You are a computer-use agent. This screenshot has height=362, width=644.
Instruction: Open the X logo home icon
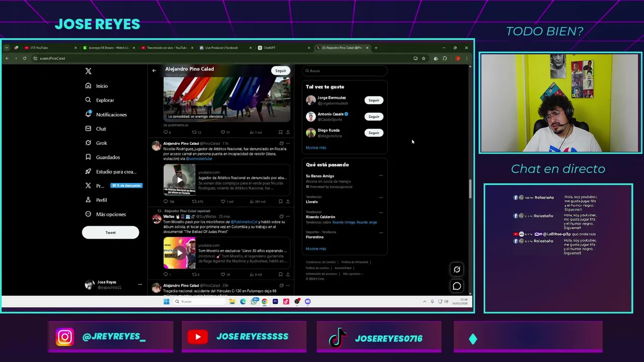[89, 71]
